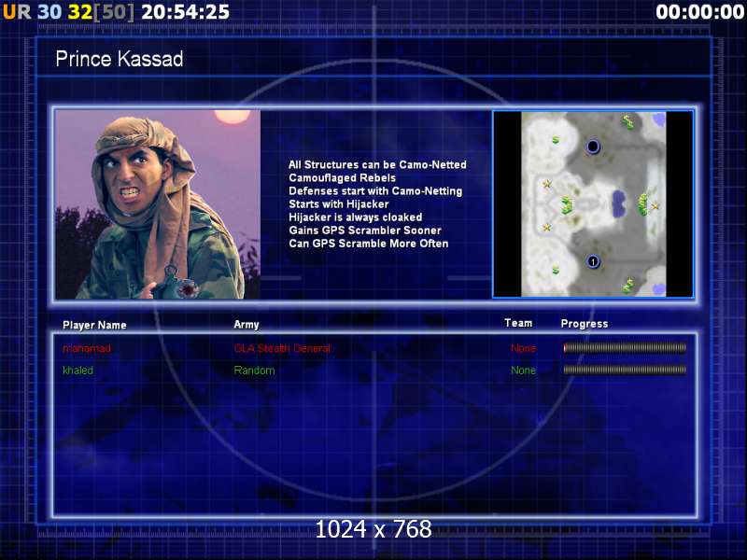Click 'Hijacker is always cloaked' line

tap(356, 217)
